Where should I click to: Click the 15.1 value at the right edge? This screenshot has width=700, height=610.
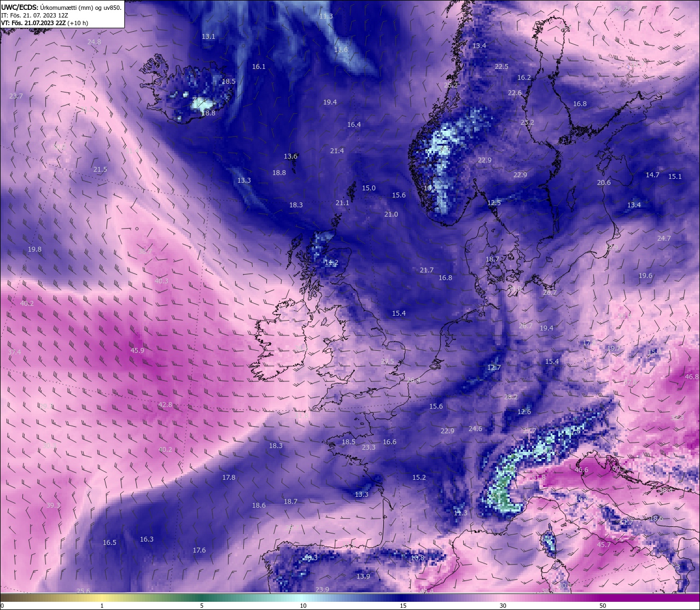coord(675,177)
